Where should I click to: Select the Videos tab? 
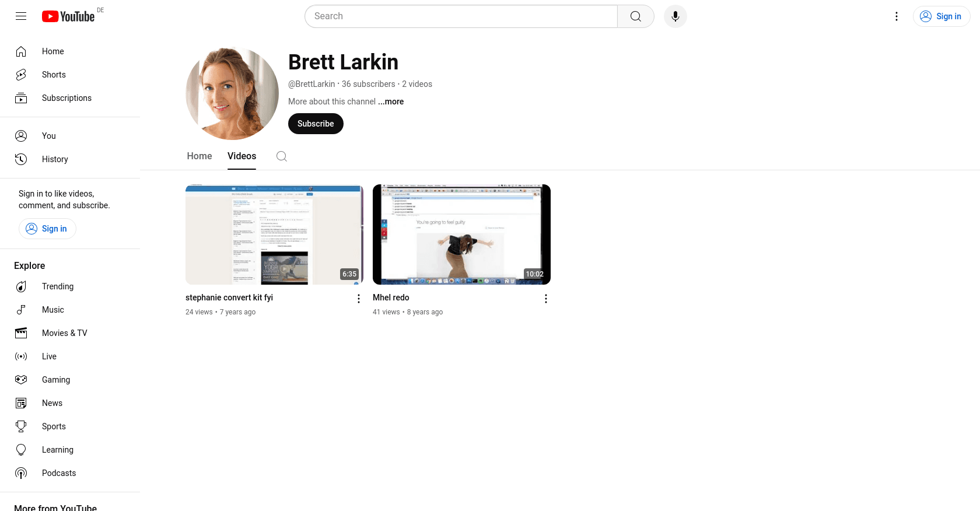click(242, 156)
